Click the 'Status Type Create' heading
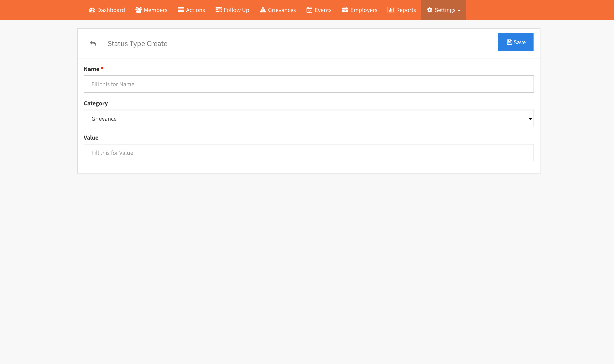This screenshot has width=614, height=364. [138, 44]
